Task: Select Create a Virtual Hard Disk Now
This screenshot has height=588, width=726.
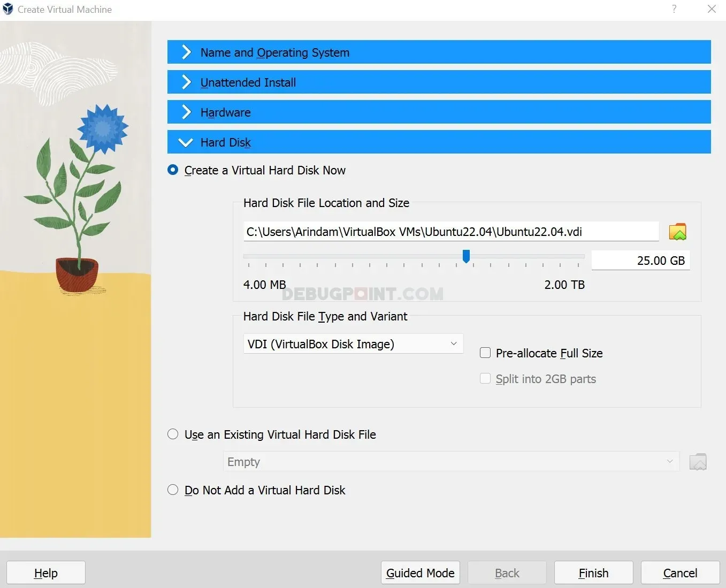Action: (173, 170)
